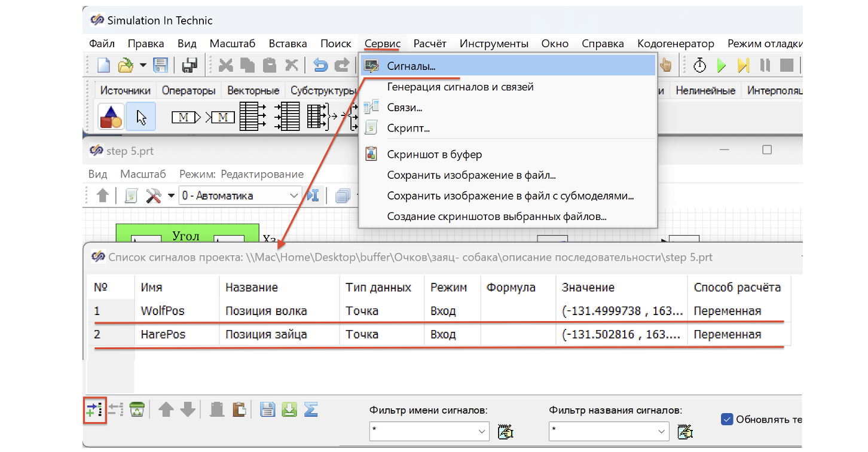Click the hand icon in main toolbar
The width and height of the screenshot is (868, 452).
pyautogui.click(x=665, y=65)
